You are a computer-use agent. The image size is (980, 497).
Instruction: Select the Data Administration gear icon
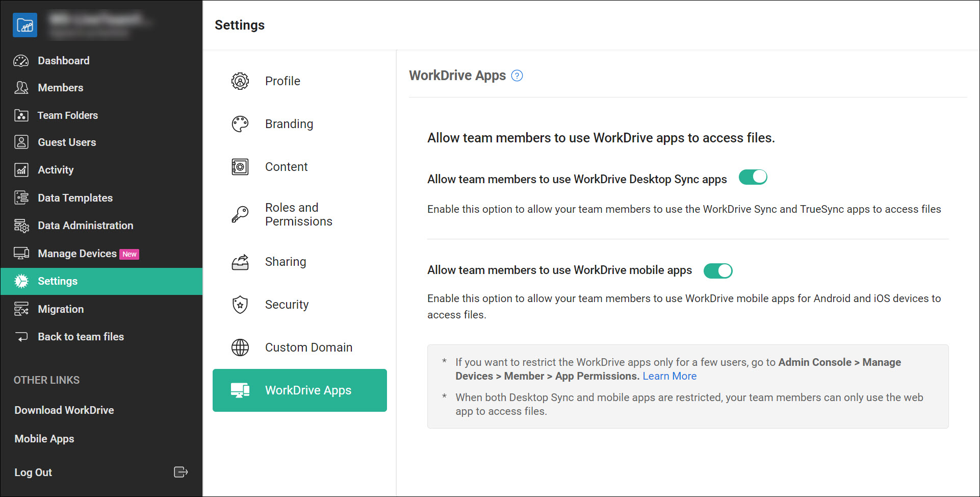pos(21,225)
